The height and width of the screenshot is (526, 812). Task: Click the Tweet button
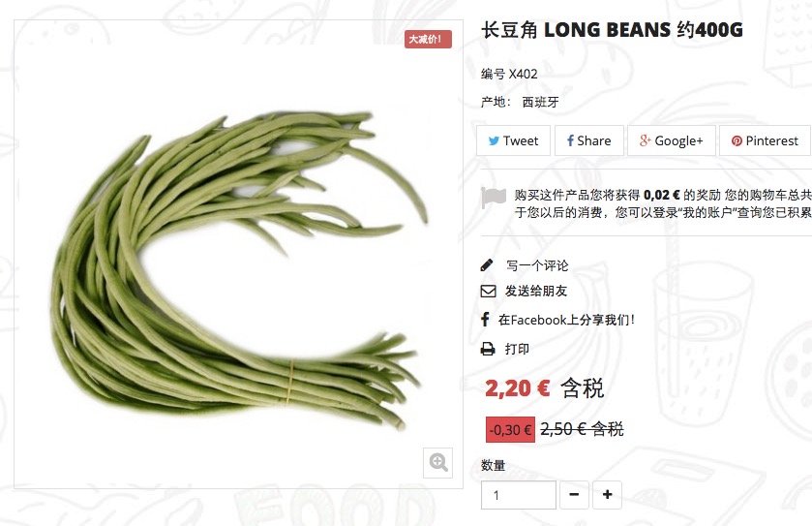click(x=513, y=140)
